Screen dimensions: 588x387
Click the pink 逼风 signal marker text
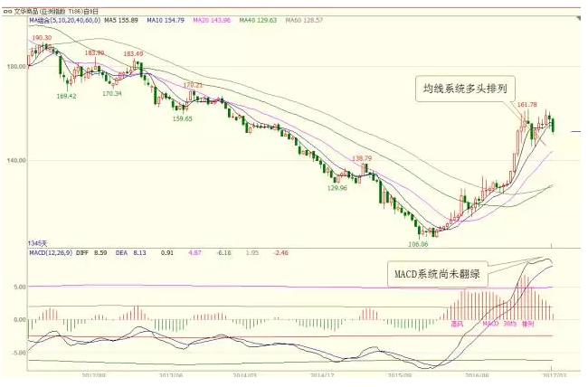457,324
